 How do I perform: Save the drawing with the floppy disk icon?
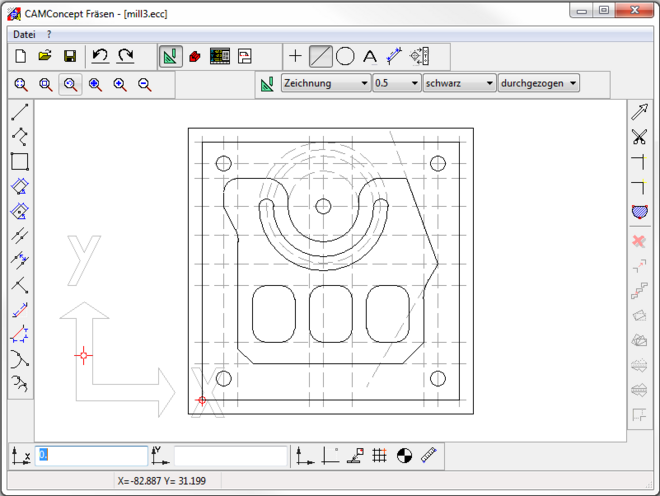tap(70, 57)
